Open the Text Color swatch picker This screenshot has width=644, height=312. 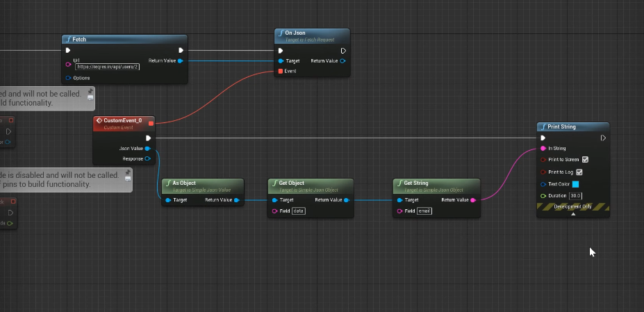575,184
